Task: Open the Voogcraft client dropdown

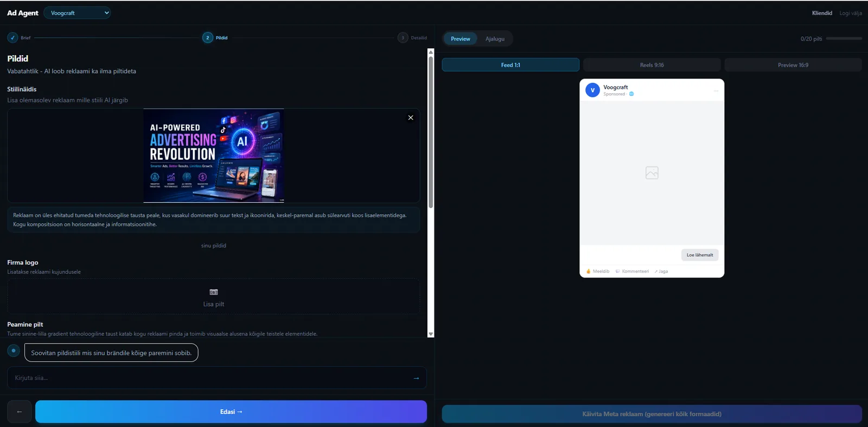Action: pos(77,13)
